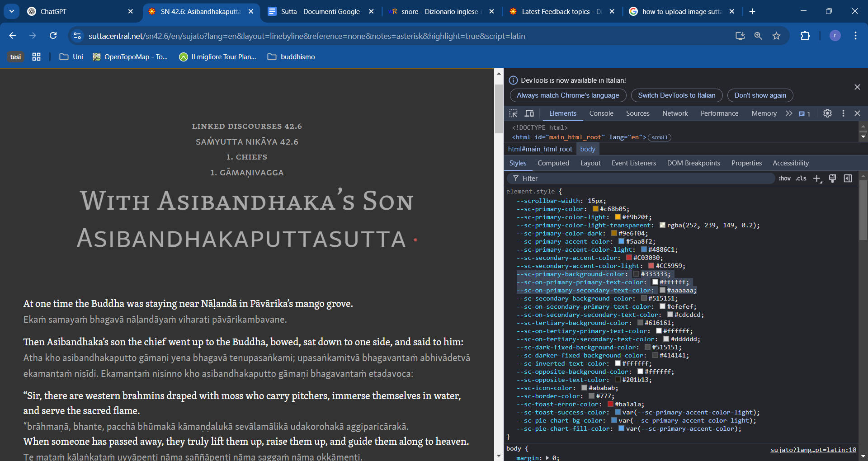Open sujato?lang…pt=latin:10 source link
The height and width of the screenshot is (461, 868).
(x=813, y=450)
